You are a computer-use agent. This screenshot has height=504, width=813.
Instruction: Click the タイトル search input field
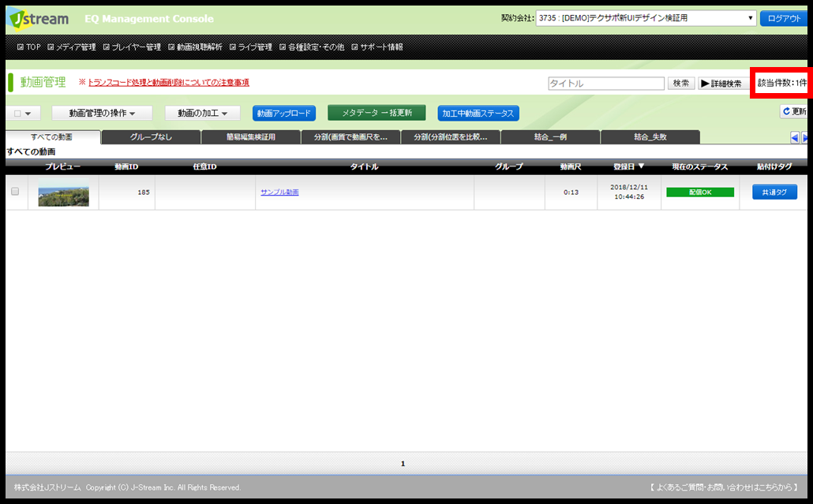pyautogui.click(x=606, y=84)
